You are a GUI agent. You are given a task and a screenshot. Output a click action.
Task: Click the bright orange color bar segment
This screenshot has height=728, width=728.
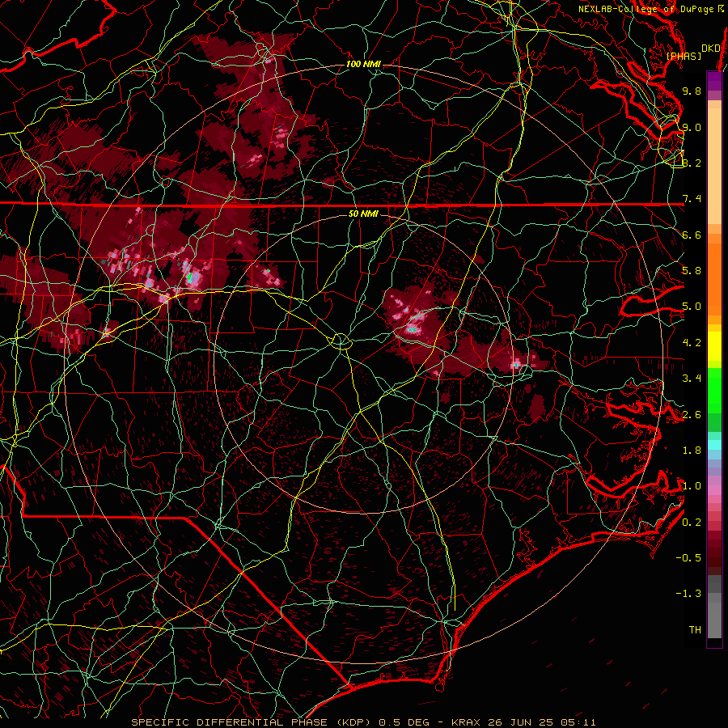click(x=714, y=278)
